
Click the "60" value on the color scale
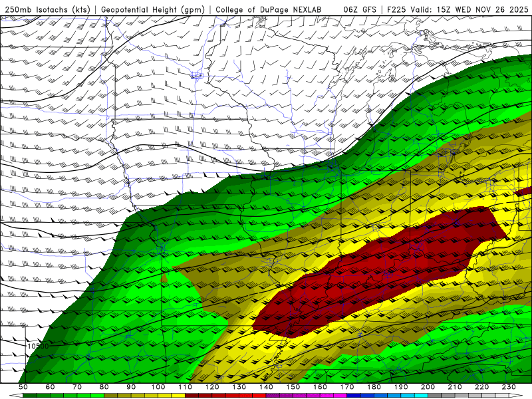(x=50, y=387)
